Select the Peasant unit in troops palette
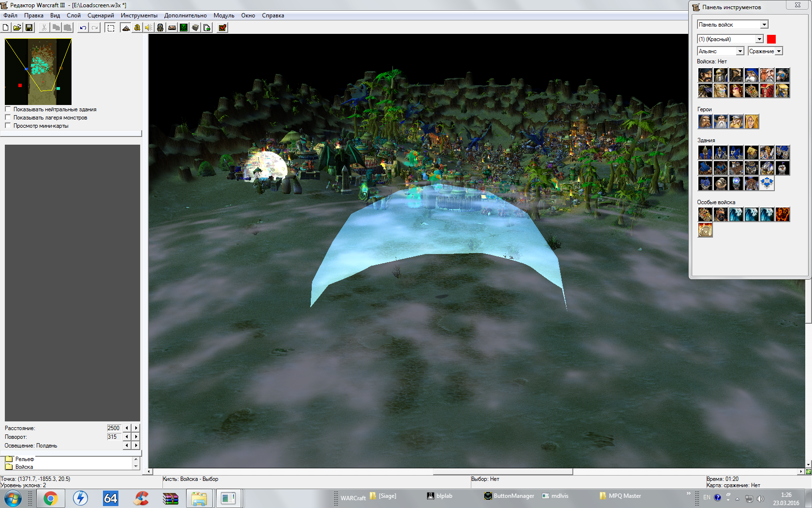Viewport: 812px width, 508px height. pyautogui.click(x=705, y=75)
